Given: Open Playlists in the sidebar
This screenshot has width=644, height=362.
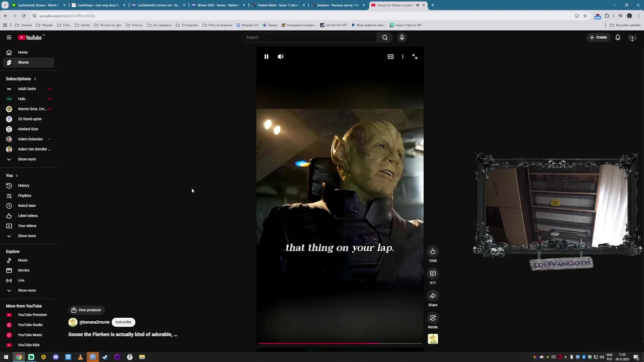Looking at the screenshot, I should pos(28,196).
